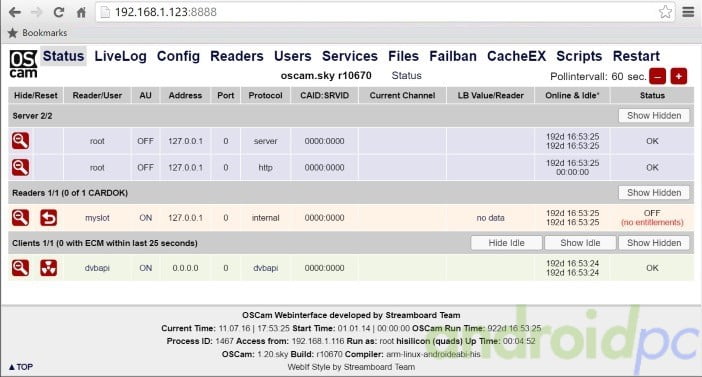702x377 pixels.
Task: Click the root name in the http row
Action: [x=97, y=168]
